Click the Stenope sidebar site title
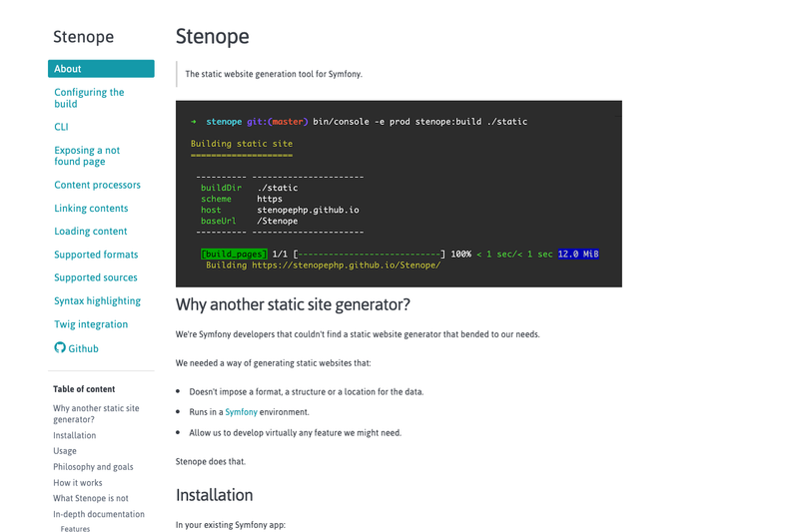The image size is (799, 532). [x=84, y=37]
